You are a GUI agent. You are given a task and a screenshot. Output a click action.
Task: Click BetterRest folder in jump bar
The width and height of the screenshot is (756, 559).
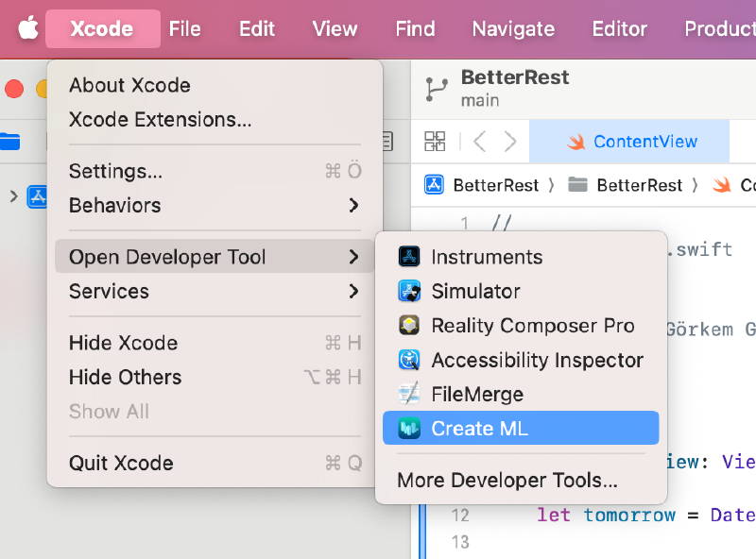(640, 185)
